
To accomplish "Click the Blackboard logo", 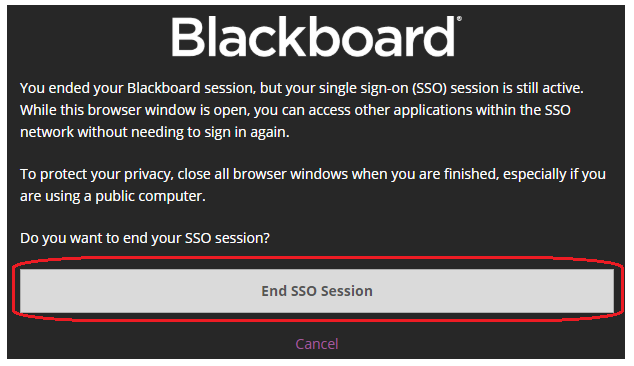I will tap(317, 36).
